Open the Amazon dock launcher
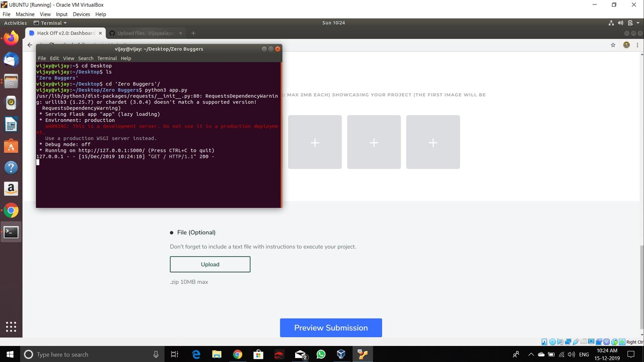 [x=11, y=189]
